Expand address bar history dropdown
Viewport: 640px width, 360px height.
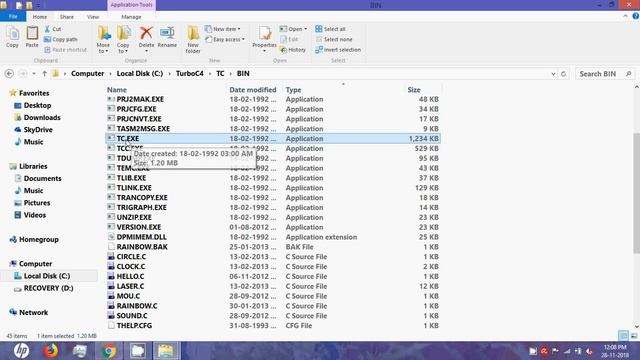coord(553,74)
